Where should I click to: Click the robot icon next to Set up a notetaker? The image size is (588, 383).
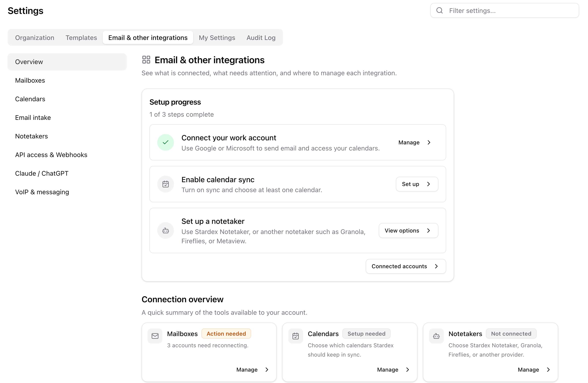point(165,231)
